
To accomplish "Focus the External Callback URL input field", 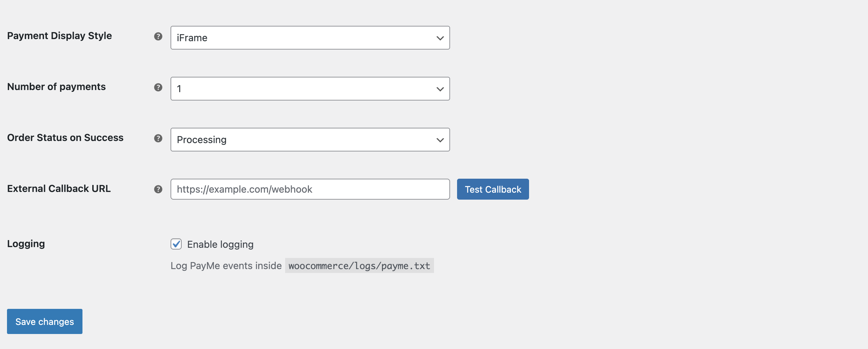I will [x=310, y=189].
